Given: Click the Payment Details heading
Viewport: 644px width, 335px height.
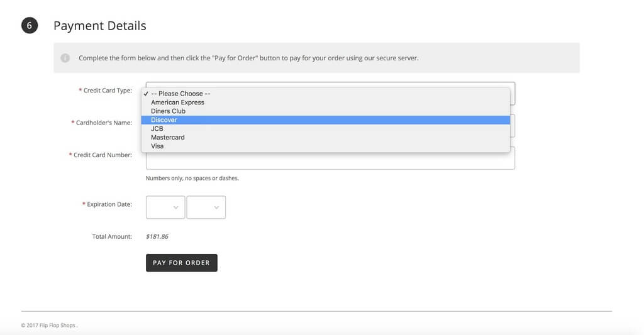Looking at the screenshot, I should click(x=100, y=26).
